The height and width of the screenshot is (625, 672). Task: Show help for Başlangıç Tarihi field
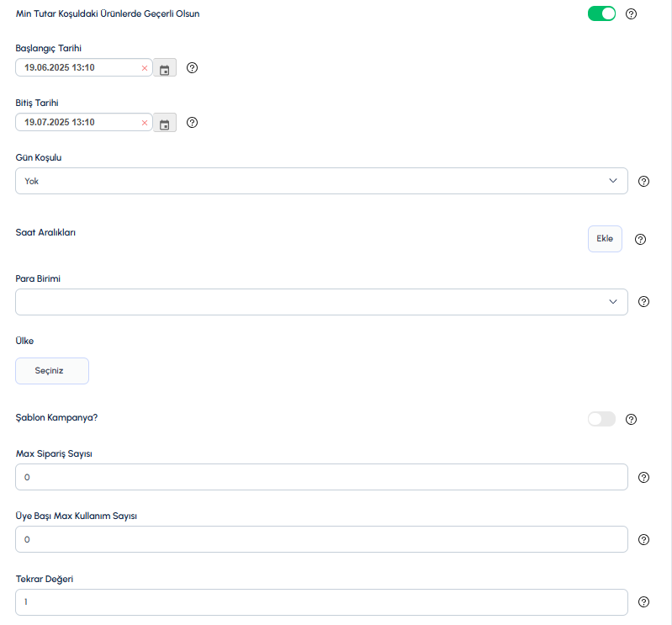tap(192, 68)
